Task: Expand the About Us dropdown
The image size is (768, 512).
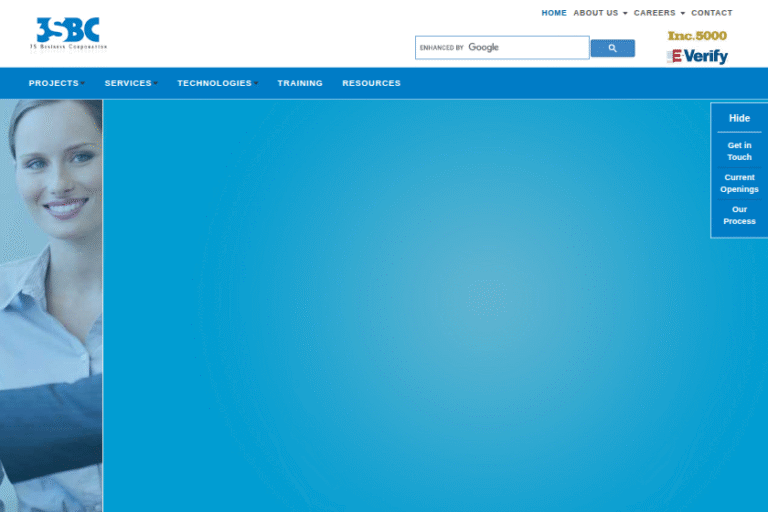Action: [x=600, y=13]
